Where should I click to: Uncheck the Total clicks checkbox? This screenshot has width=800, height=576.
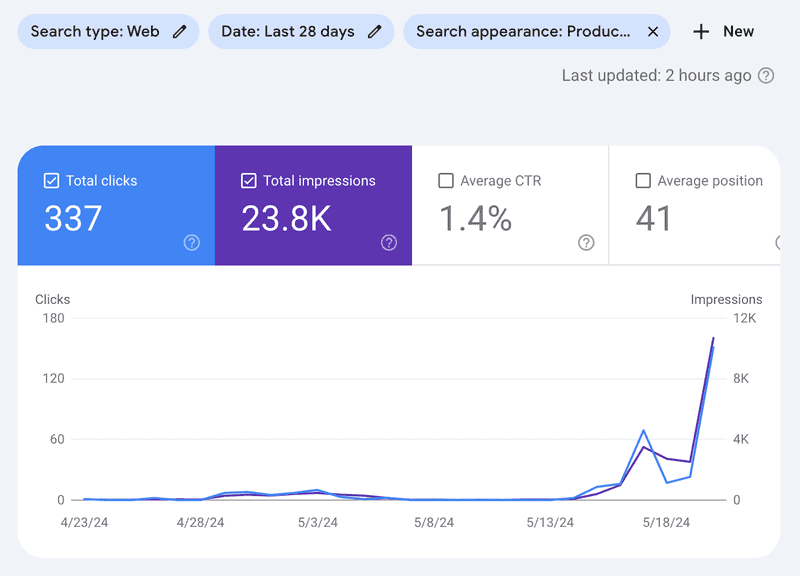52,181
